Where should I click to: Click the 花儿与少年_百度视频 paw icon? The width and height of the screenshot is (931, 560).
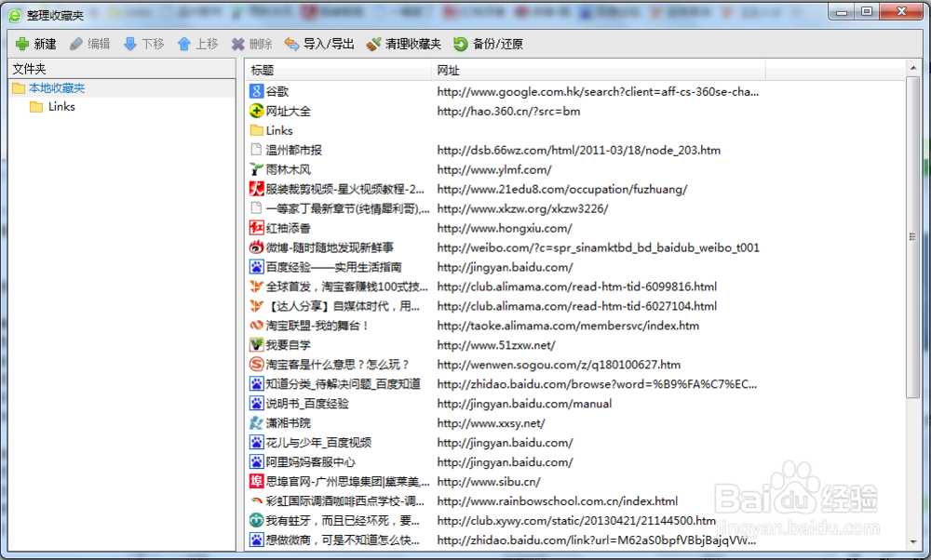click(257, 443)
